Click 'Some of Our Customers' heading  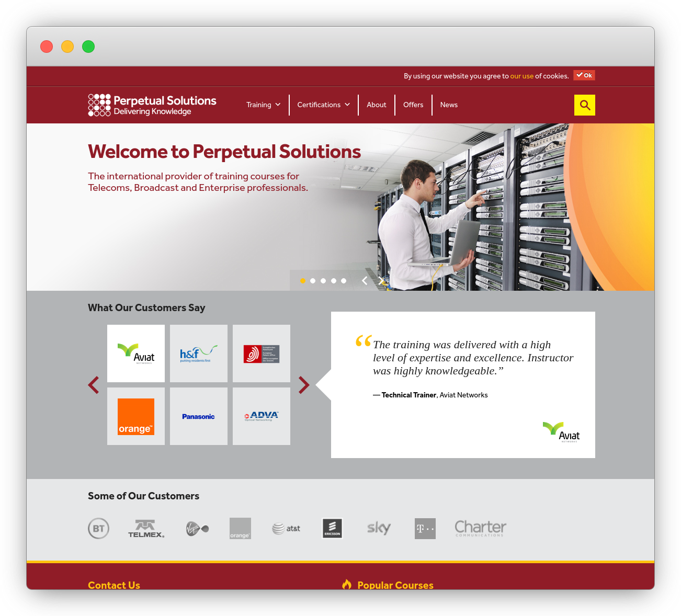tap(143, 496)
